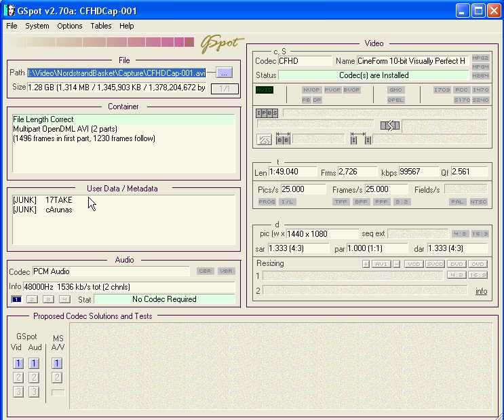This screenshot has height=420, width=504.
Task: Click the browse button next to Path
Action: pos(225,73)
